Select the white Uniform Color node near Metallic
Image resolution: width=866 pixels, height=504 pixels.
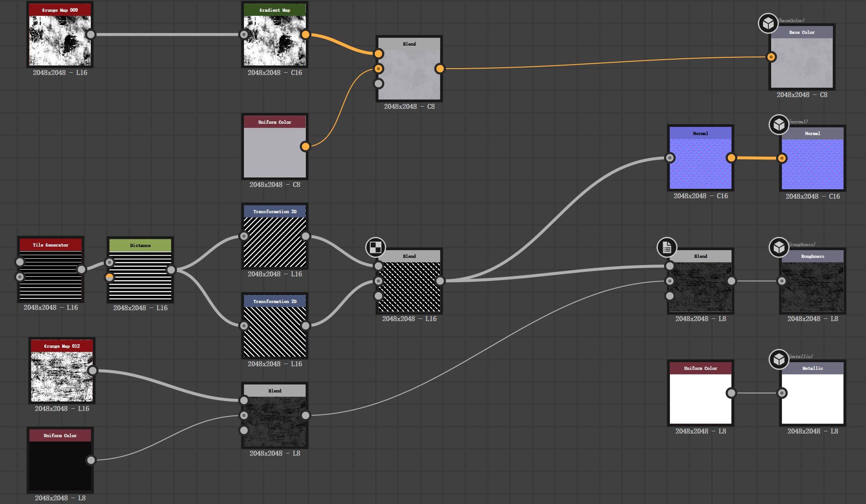click(x=700, y=398)
